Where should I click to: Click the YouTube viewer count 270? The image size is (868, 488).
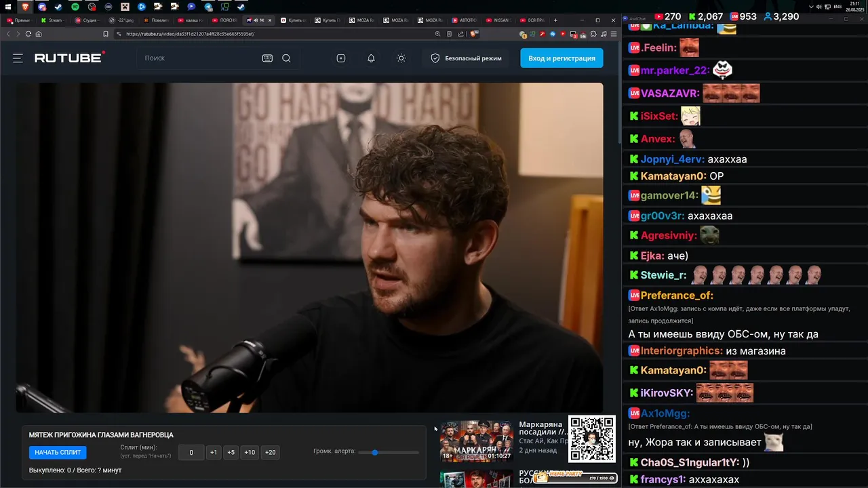667,16
